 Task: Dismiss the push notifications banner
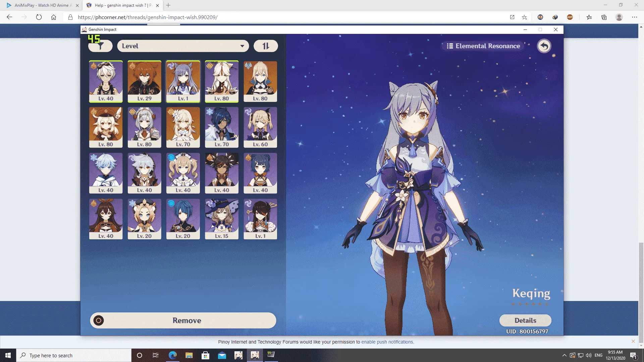tap(633, 341)
